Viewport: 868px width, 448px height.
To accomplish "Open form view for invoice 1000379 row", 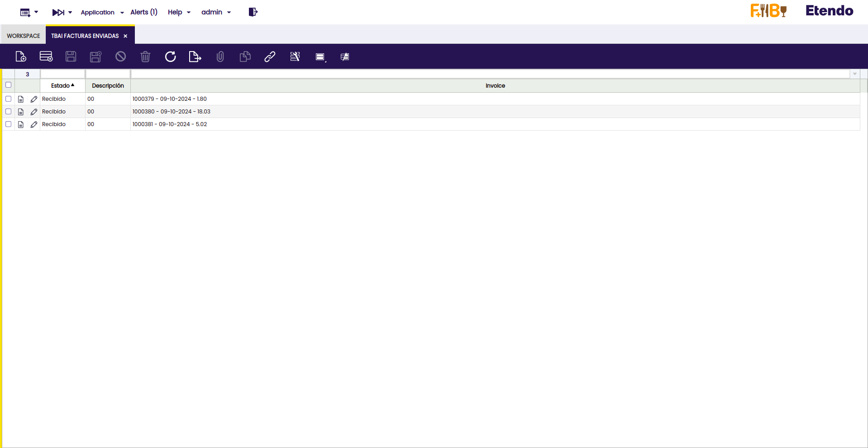I will (x=21, y=99).
